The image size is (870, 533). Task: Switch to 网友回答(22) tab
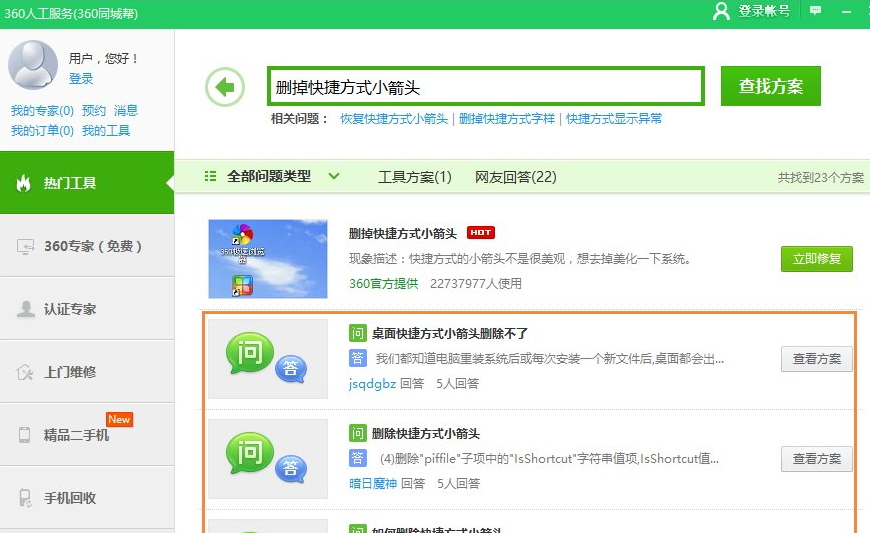coord(515,177)
